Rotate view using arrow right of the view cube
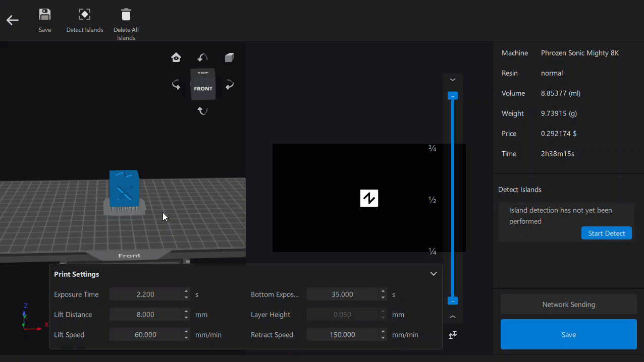The height and width of the screenshot is (362, 644). [230, 85]
